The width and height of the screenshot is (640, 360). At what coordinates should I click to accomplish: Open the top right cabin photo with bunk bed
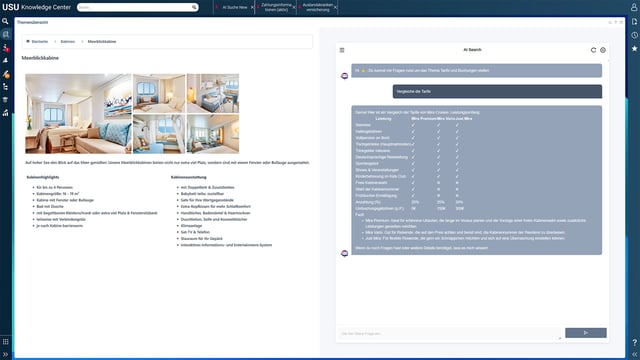(x=213, y=93)
